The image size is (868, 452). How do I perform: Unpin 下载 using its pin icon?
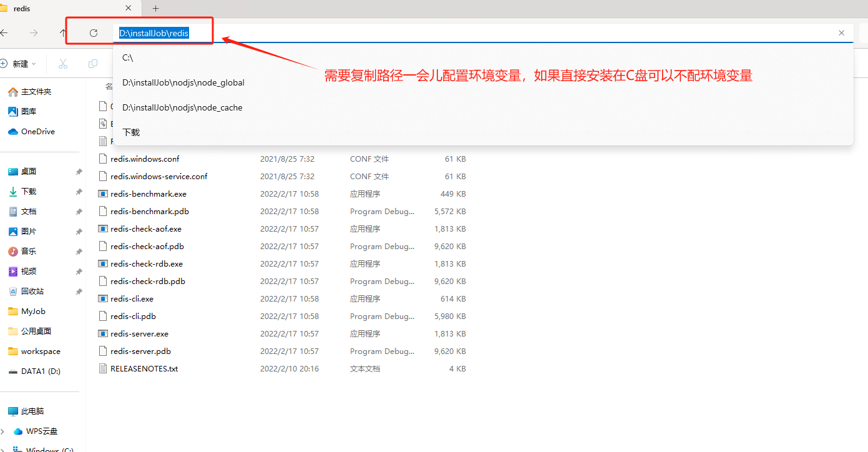point(79,192)
